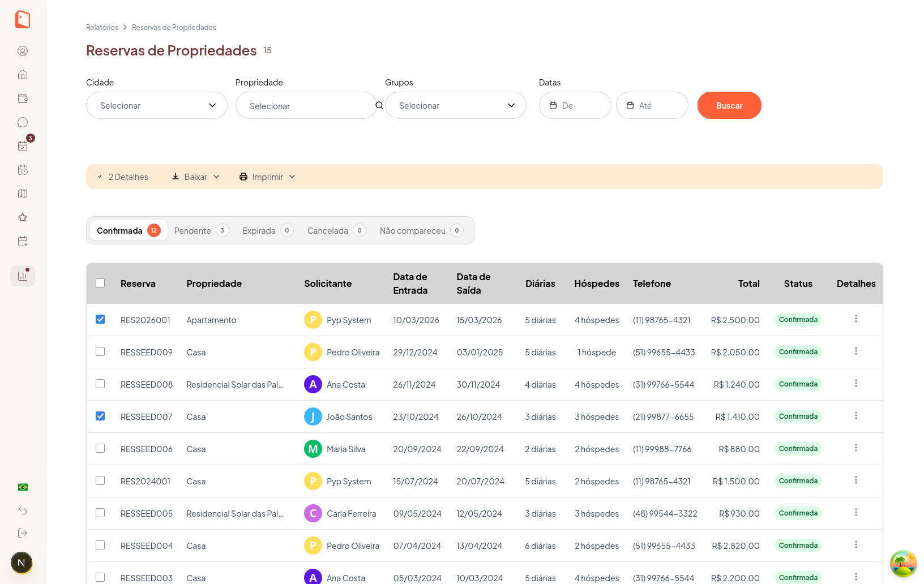Click the Brazil flag language icon

click(x=23, y=487)
